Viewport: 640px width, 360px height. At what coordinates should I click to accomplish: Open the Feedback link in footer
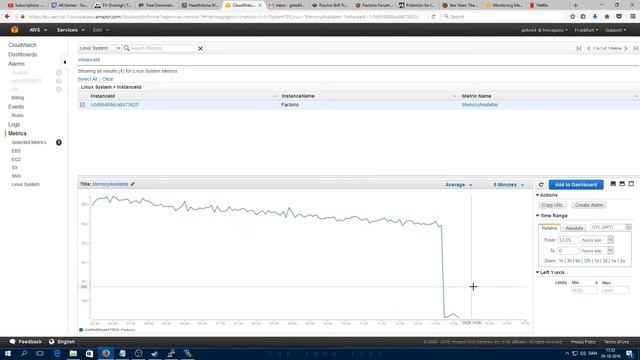(26, 342)
